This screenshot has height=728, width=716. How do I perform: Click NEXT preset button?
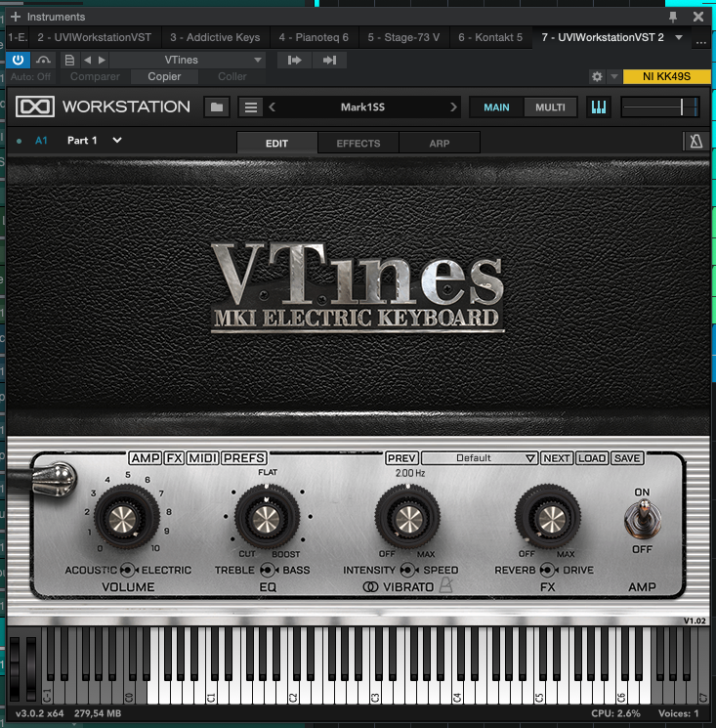[x=557, y=458]
